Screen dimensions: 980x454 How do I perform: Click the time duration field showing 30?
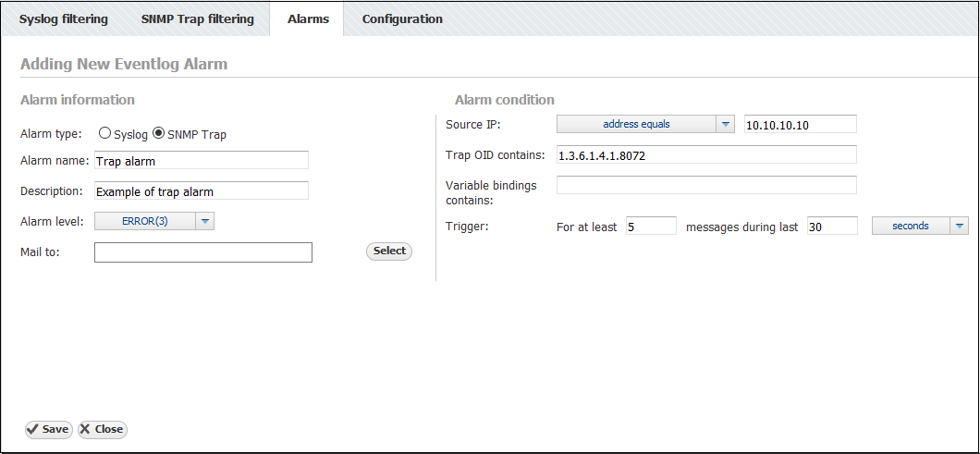tap(831, 226)
